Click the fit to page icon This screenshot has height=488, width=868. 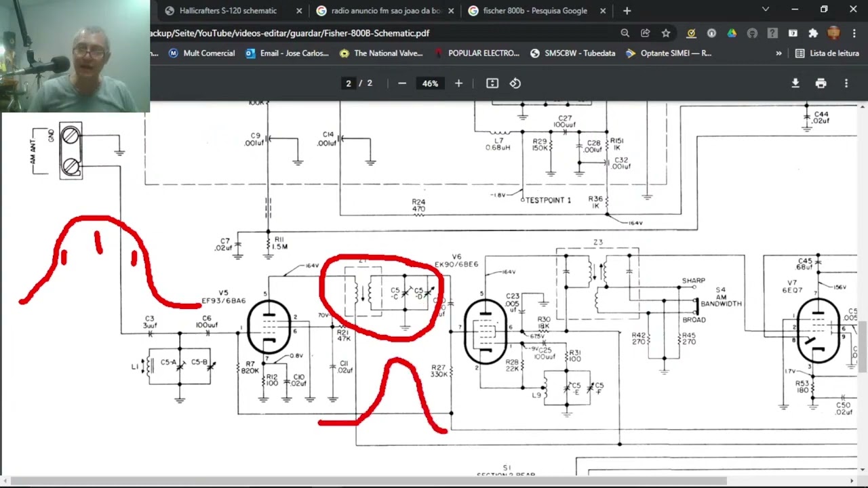(x=492, y=83)
